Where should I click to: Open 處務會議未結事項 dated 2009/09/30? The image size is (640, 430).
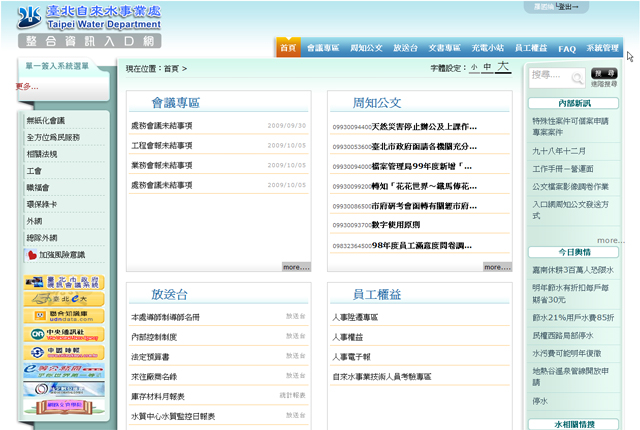(x=162, y=126)
